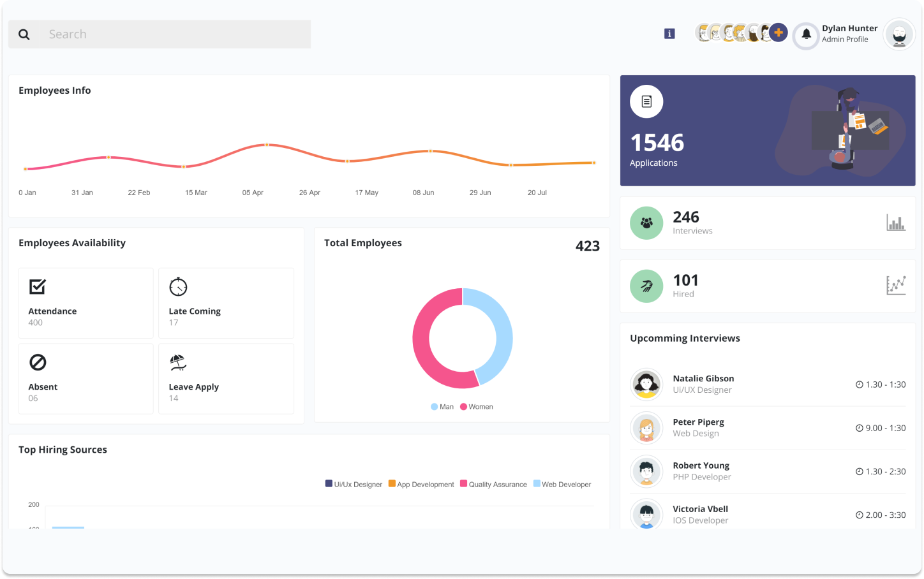Toggle the Man legend under Total Employees chart
924x579 pixels.
[442, 406]
